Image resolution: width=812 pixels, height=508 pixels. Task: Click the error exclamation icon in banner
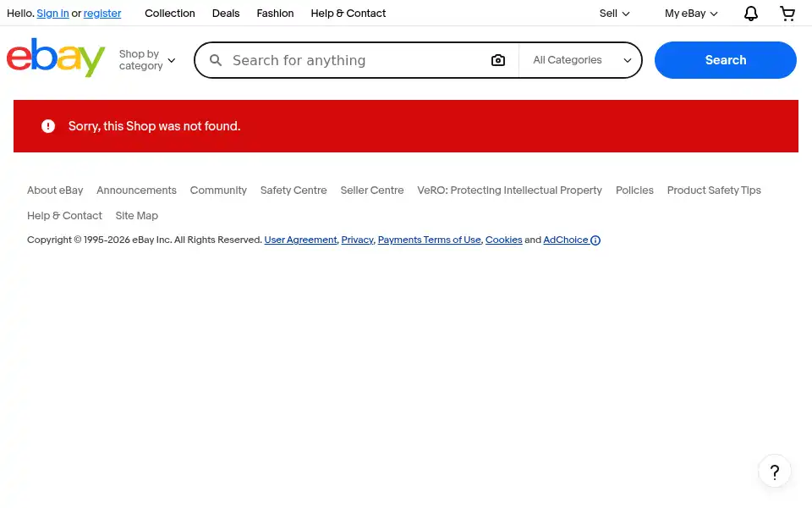(x=48, y=126)
